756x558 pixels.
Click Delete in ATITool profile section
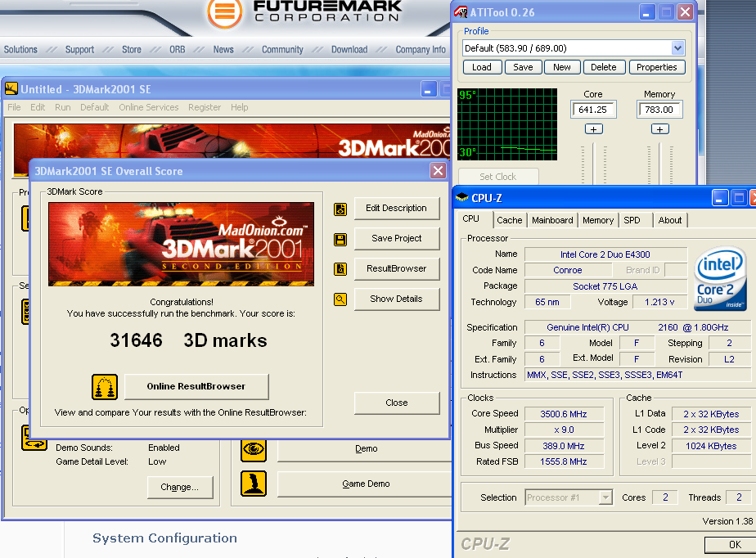[x=604, y=67]
